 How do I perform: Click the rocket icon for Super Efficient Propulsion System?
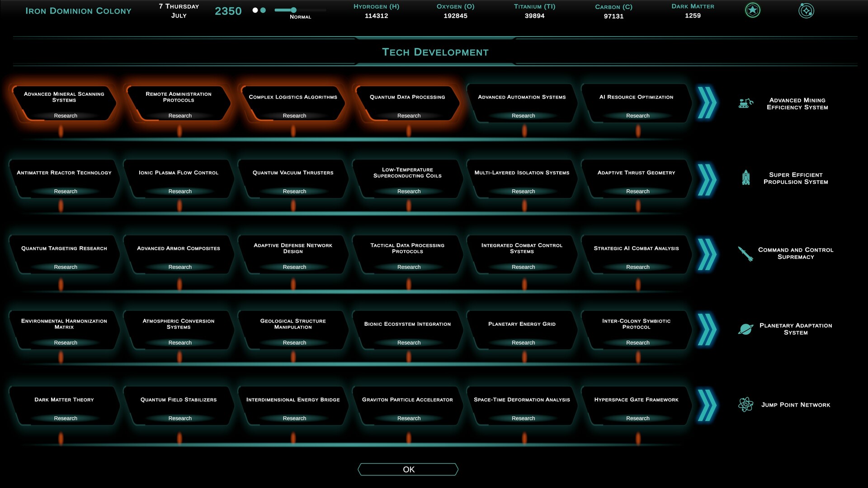(745, 178)
